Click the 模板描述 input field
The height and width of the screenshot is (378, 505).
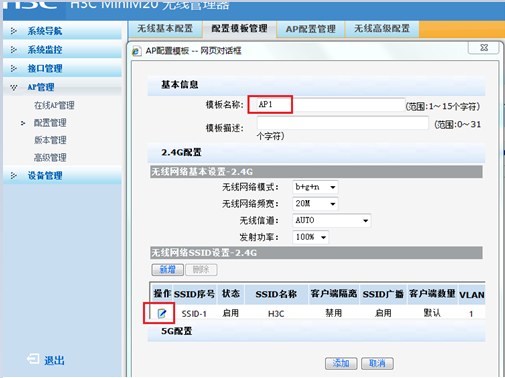point(342,123)
